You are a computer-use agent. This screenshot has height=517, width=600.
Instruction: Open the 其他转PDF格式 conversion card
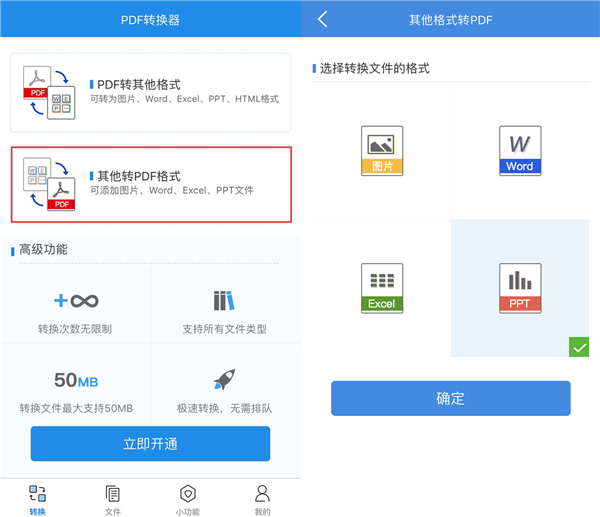(x=151, y=184)
